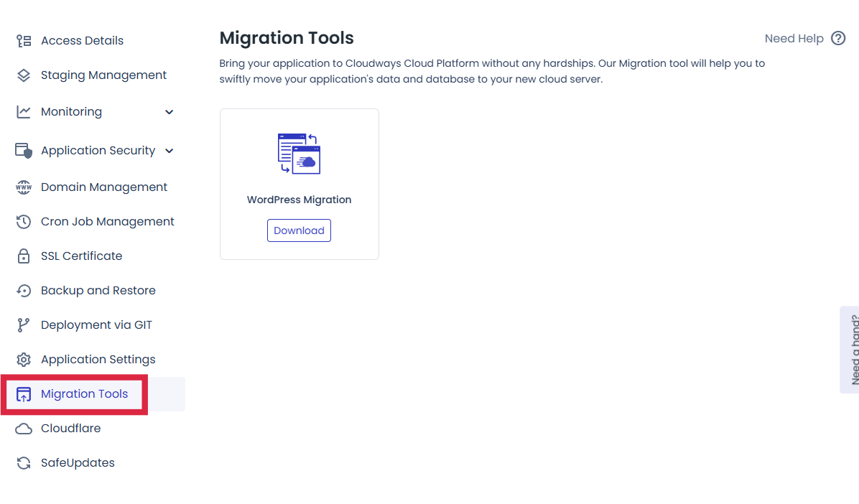859x504 pixels.
Task: Click the Domain Management www globe icon
Action: point(24,187)
